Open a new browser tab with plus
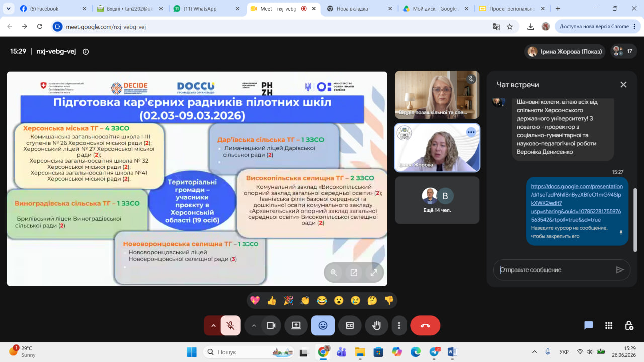The image size is (644, 362). [558, 9]
